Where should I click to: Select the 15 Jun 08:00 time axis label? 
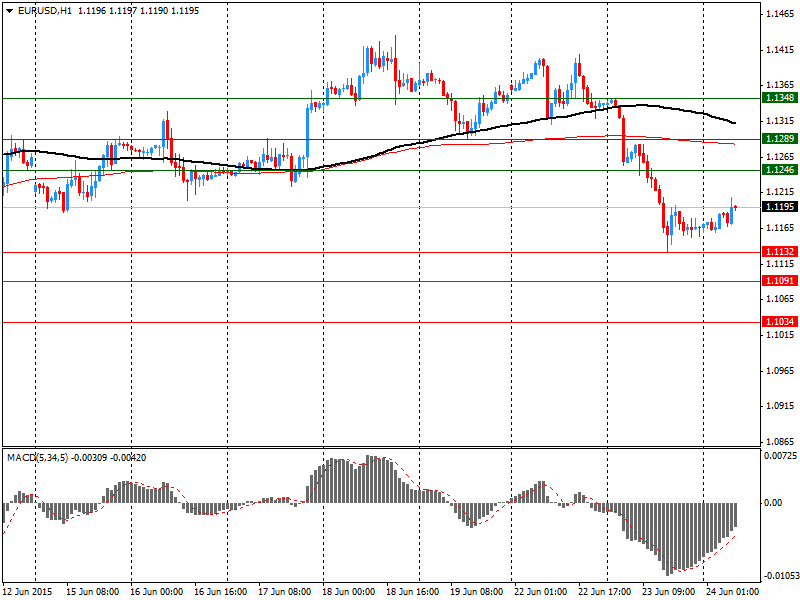pyautogui.click(x=93, y=592)
